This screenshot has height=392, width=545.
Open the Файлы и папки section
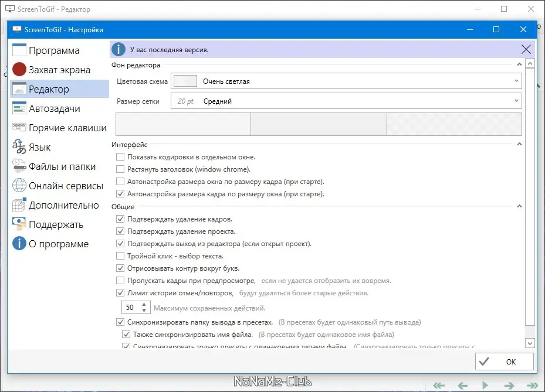(x=59, y=166)
